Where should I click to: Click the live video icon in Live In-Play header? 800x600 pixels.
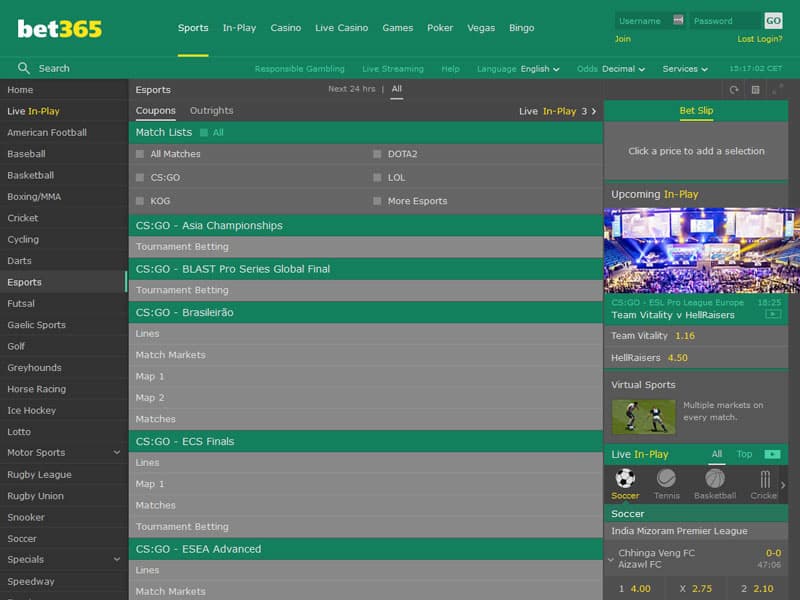point(771,454)
